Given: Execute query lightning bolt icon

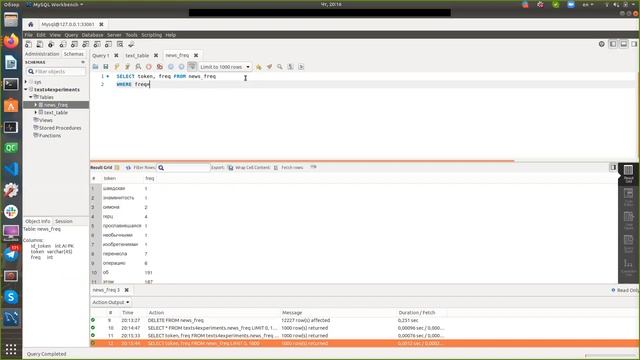Looking at the screenshot, I should pyautogui.click(x=117, y=67).
